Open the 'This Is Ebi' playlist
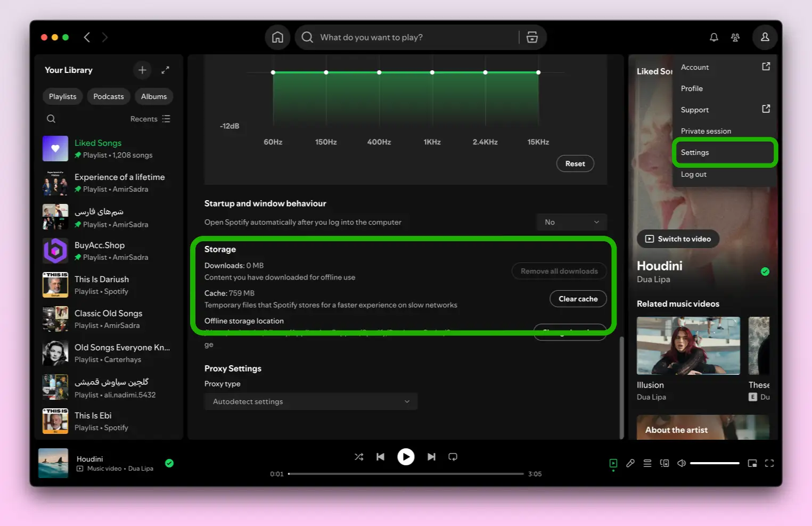Viewport: 812px width, 526px height. coord(109,421)
